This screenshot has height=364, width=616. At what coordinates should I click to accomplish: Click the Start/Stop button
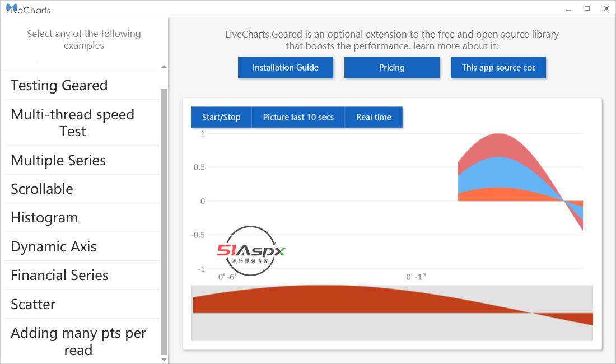[x=221, y=117]
